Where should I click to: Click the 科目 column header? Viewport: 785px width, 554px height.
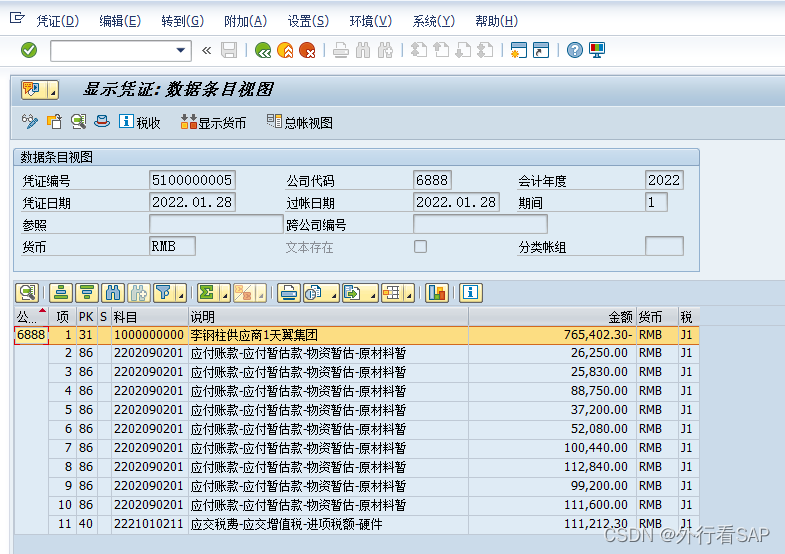150,316
